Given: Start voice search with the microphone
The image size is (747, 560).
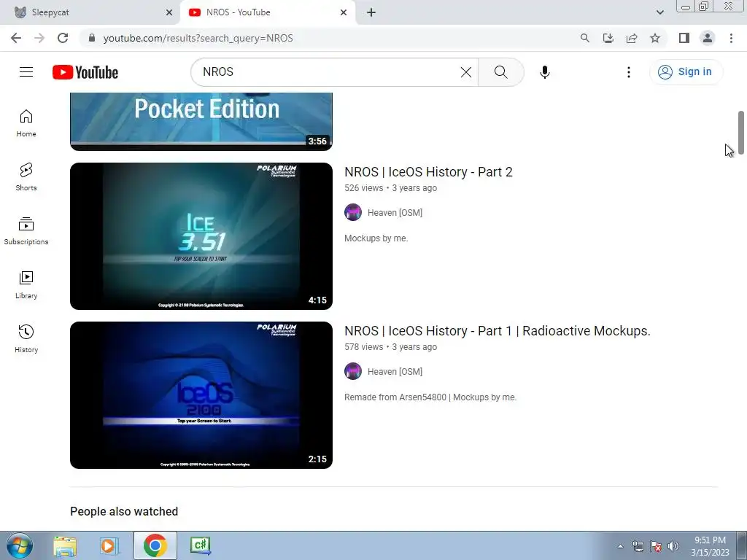Looking at the screenshot, I should [544, 72].
